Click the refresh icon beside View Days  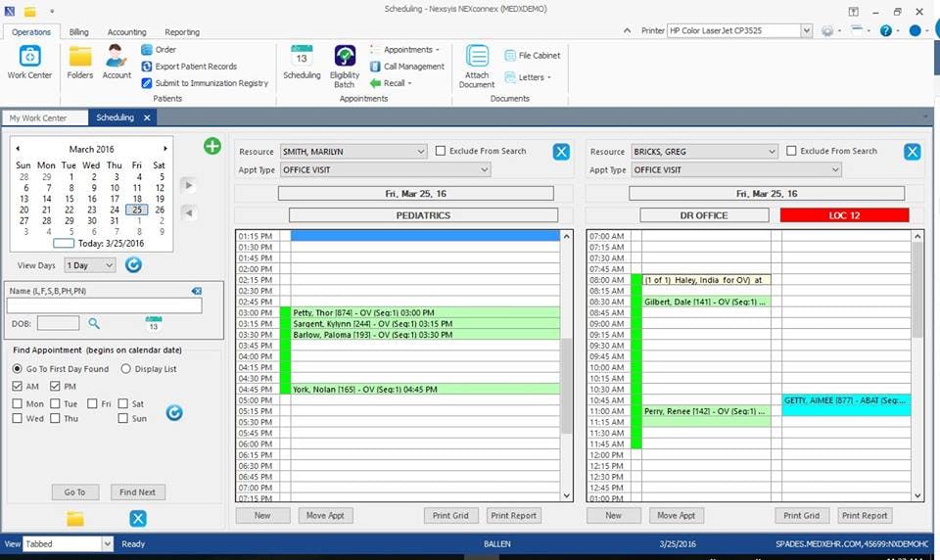[x=133, y=264]
